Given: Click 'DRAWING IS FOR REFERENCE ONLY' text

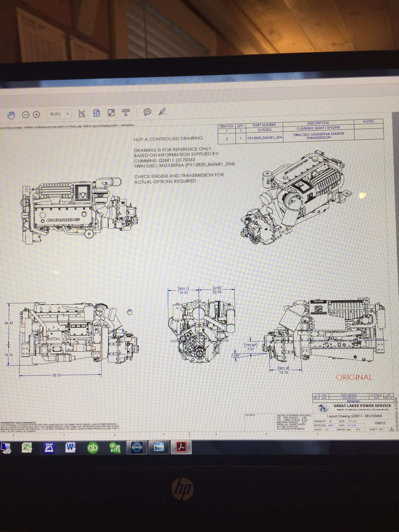Looking at the screenshot, I should [173, 149].
